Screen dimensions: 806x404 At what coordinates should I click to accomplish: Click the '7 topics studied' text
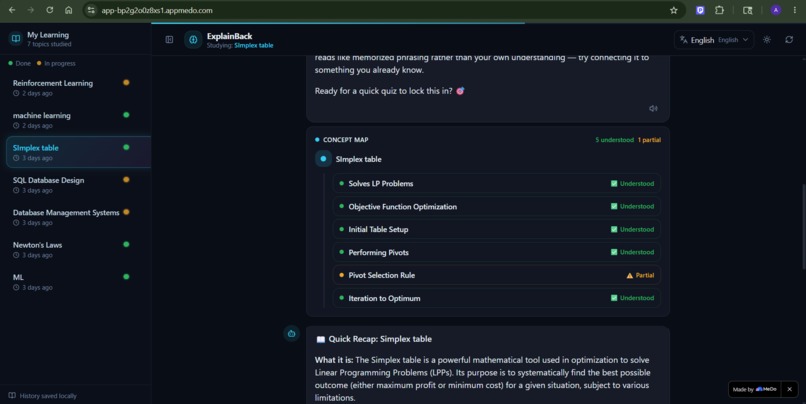[49, 44]
